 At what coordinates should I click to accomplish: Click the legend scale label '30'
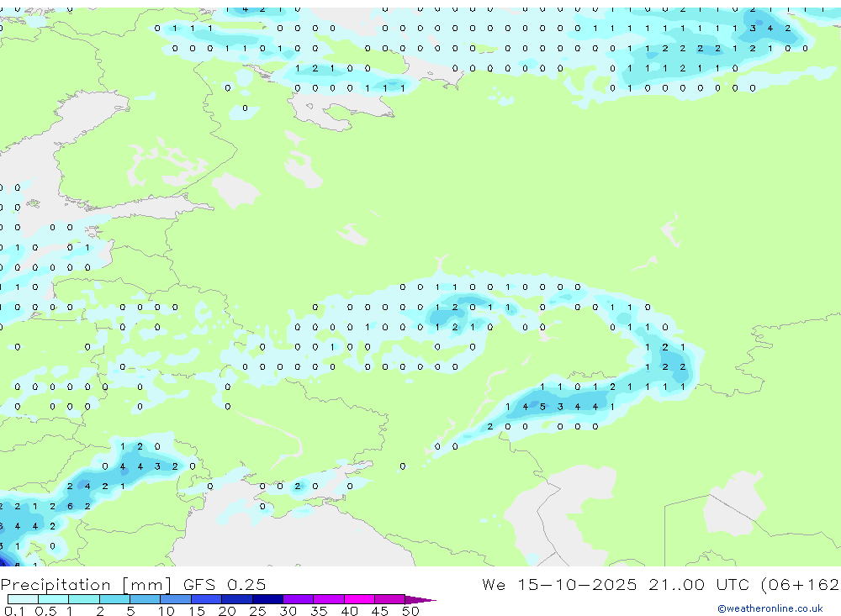[288, 611]
